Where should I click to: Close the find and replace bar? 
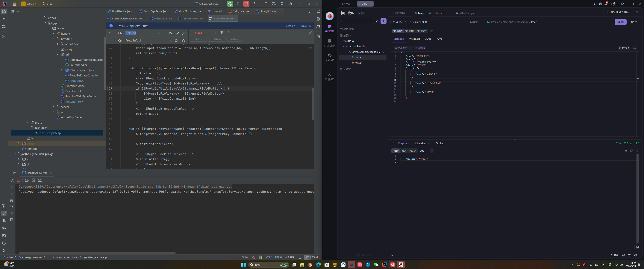[310, 33]
